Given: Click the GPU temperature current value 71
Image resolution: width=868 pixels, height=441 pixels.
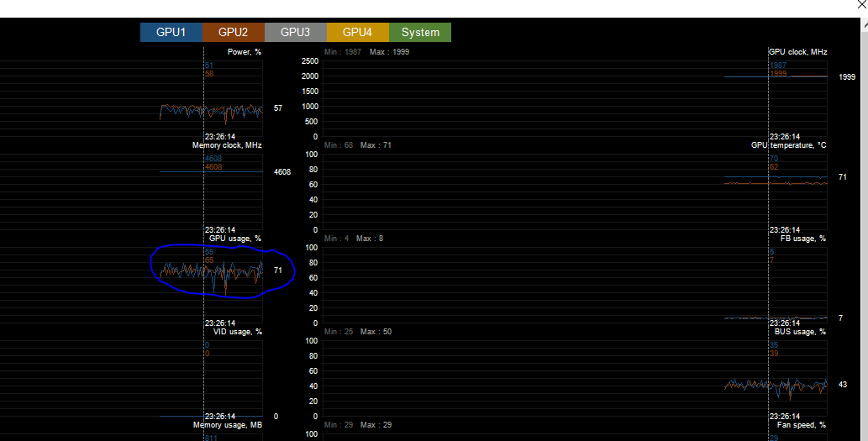Looking at the screenshot, I should coord(843,177).
